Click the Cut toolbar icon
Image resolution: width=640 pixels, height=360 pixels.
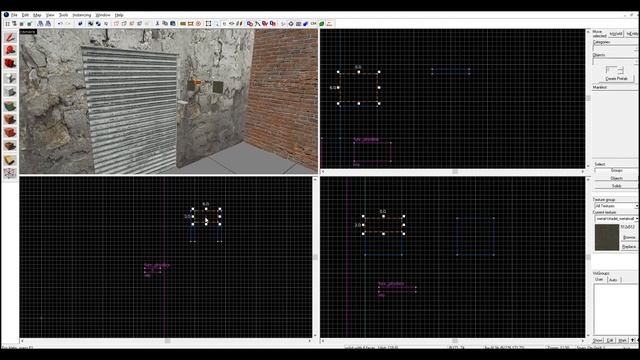click(157, 24)
